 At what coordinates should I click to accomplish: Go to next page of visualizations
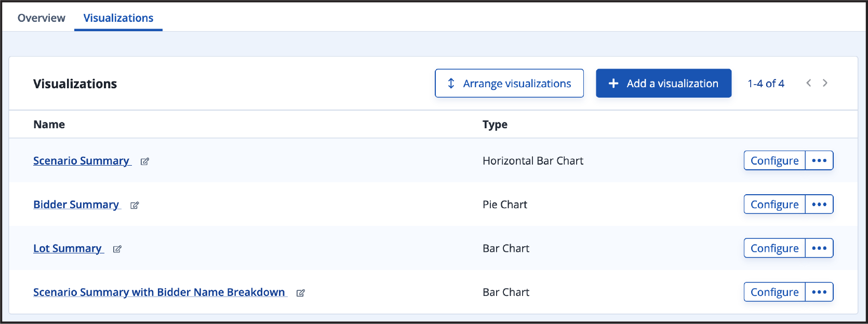tap(825, 83)
